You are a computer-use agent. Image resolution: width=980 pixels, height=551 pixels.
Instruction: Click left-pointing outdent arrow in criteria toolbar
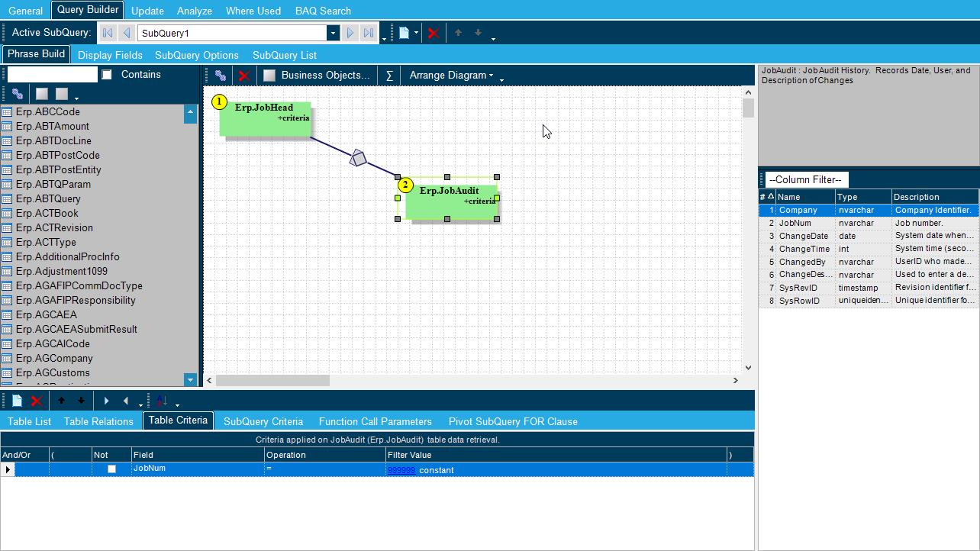(x=126, y=401)
